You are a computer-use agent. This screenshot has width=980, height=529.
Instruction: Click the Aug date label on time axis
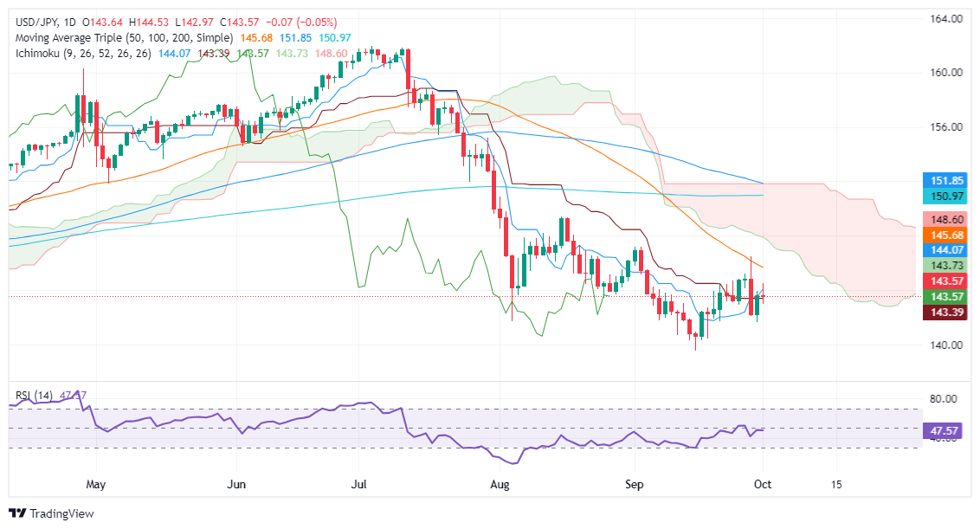(x=500, y=485)
